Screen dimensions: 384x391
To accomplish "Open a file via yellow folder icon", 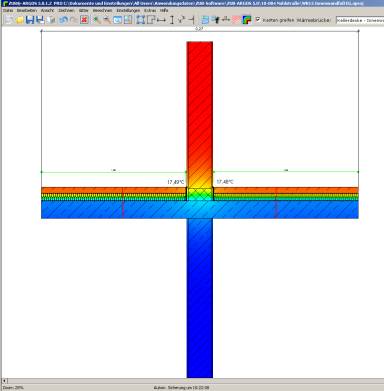I will [20, 20].
